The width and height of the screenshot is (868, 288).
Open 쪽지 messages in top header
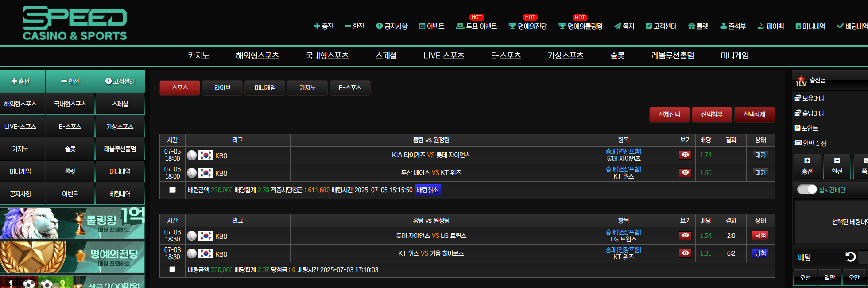[624, 26]
